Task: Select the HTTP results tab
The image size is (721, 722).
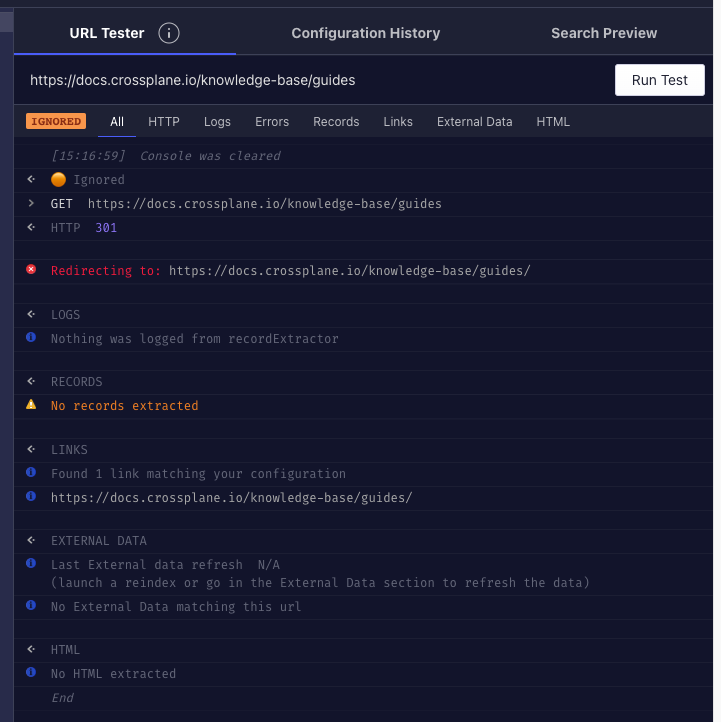Action: (163, 122)
